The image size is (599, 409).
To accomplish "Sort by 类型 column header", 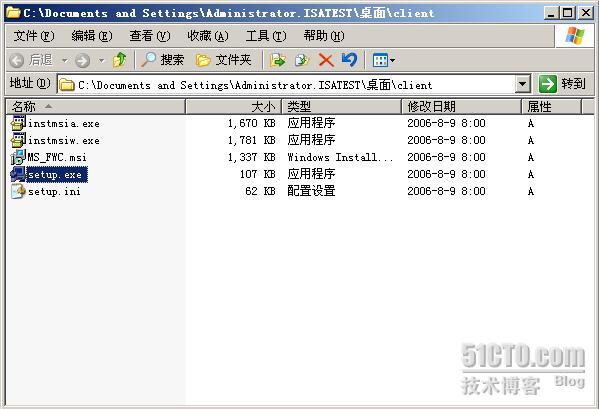I will pos(342,107).
